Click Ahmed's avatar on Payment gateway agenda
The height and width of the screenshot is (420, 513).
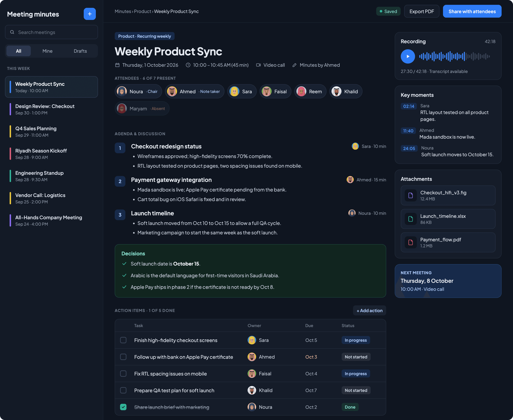click(350, 180)
